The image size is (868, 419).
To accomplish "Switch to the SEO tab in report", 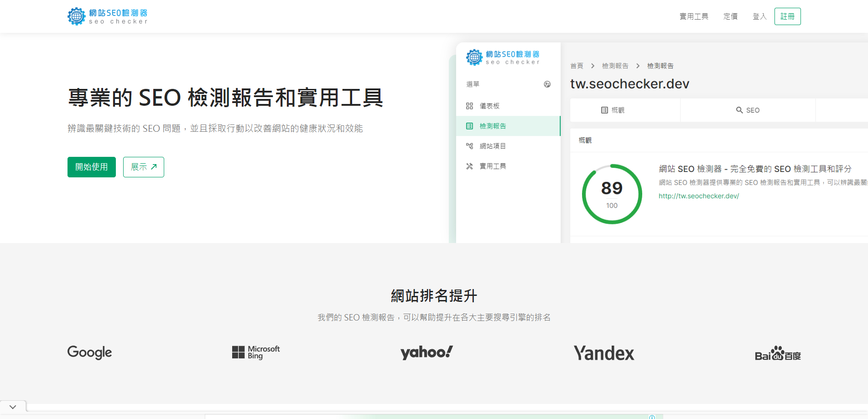I will click(748, 110).
